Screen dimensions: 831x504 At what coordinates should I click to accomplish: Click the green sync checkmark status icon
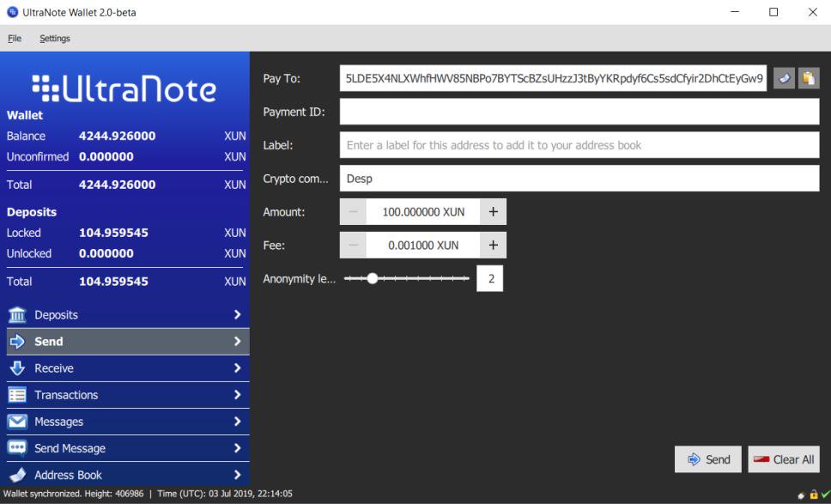[824, 495]
